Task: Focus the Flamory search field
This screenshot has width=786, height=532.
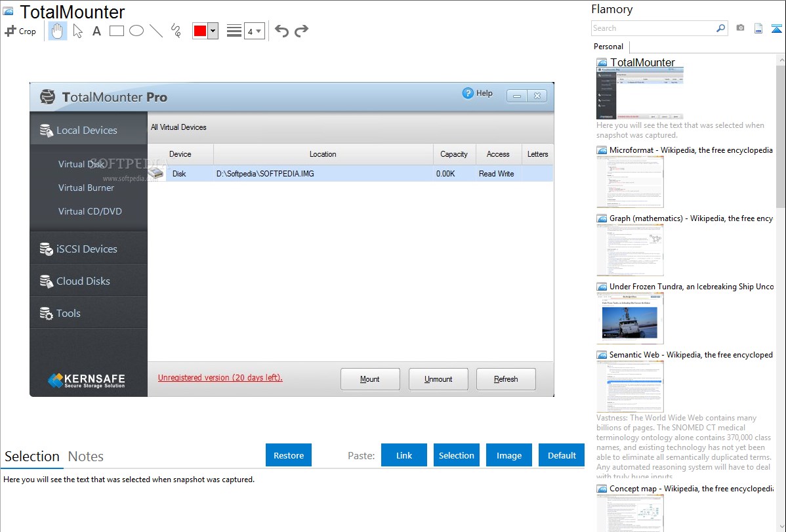Action: (653, 28)
